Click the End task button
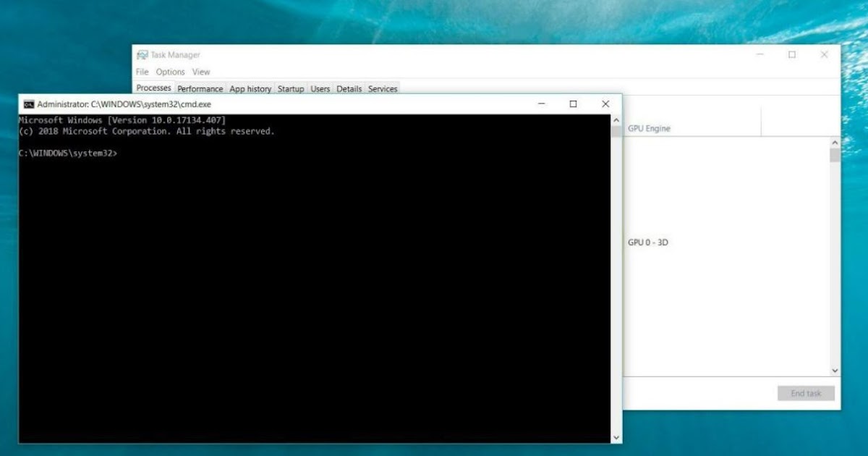Screen dimensions: 868x456 click(x=806, y=393)
